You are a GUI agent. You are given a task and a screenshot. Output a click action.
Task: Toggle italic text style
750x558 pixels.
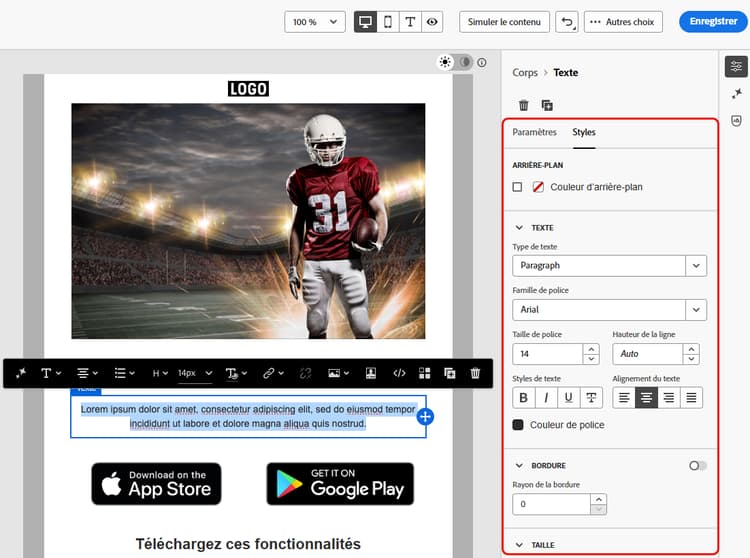pos(546,398)
